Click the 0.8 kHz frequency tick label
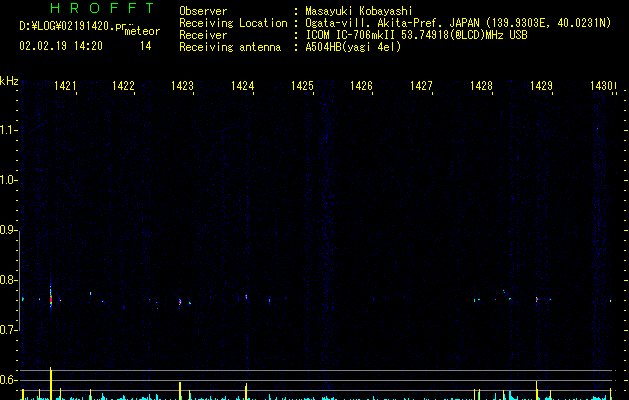This screenshot has width=629, height=400. [8, 280]
